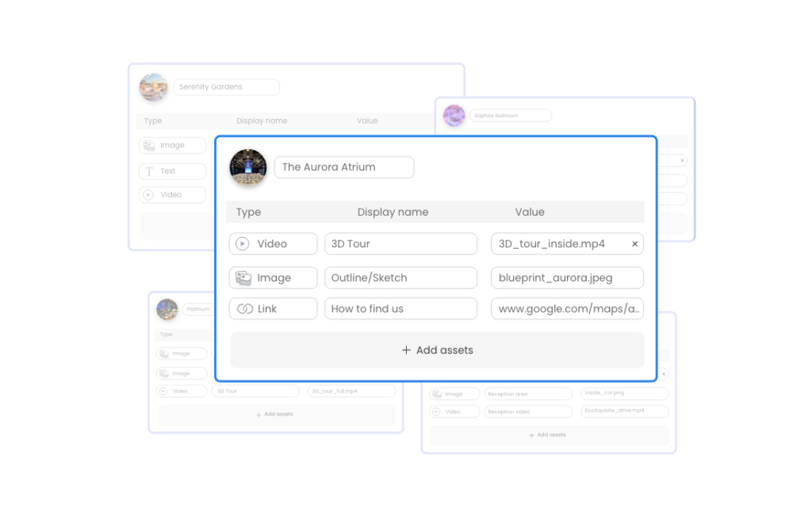
Task: Click the Type column header in Aurora card
Action: click(248, 212)
